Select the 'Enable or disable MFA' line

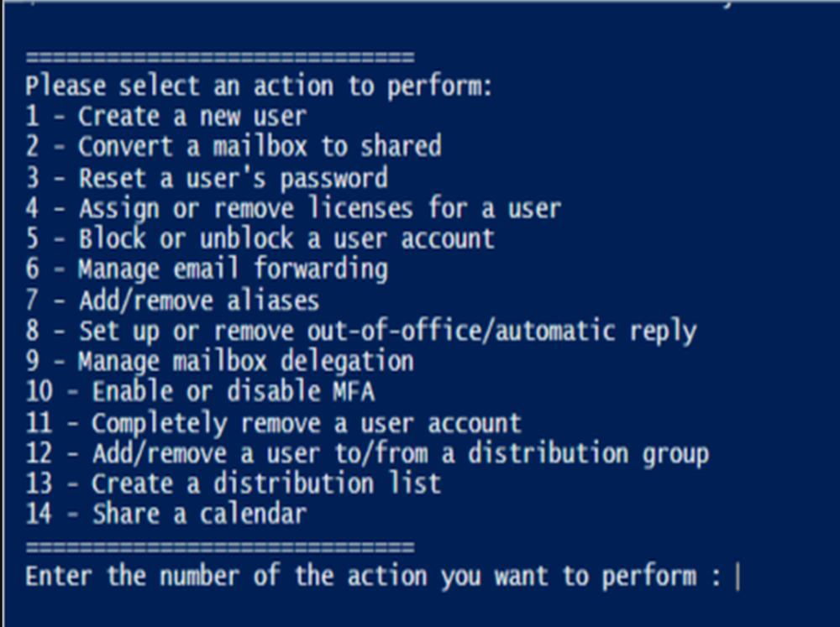click(200, 391)
